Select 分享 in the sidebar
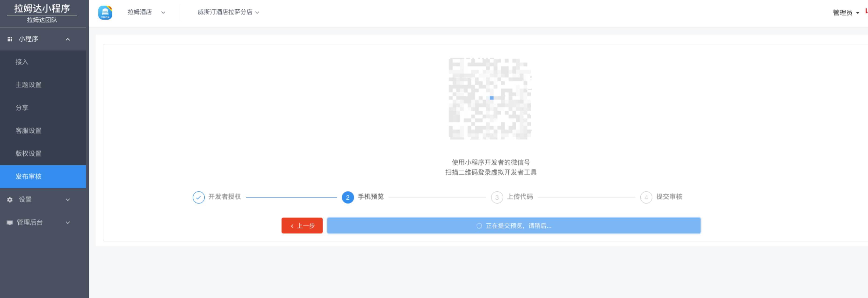The image size is (868, 298). pyautogui.click(x=43, y=108)
